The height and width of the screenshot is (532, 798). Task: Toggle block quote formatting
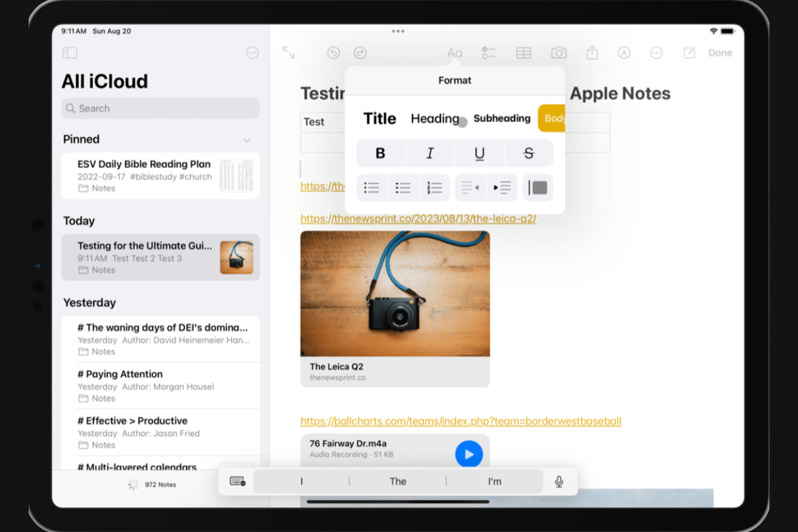click(538, 188)
